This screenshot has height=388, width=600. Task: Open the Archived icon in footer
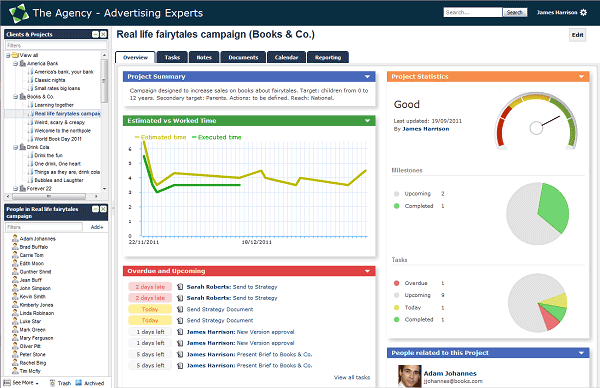point(78,383)
